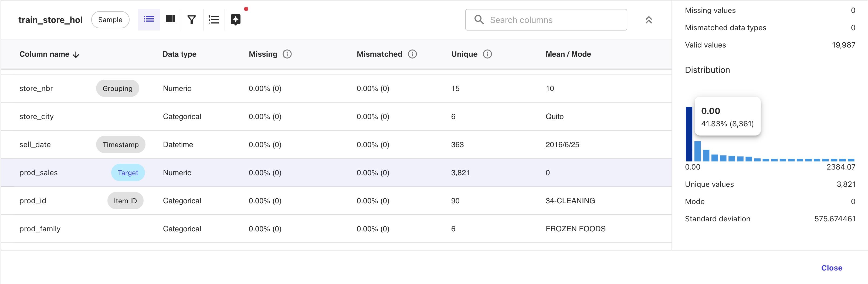Click the Search columns field
The height and width of the screenshot is (284, 868).
click(x=546, y=20)
